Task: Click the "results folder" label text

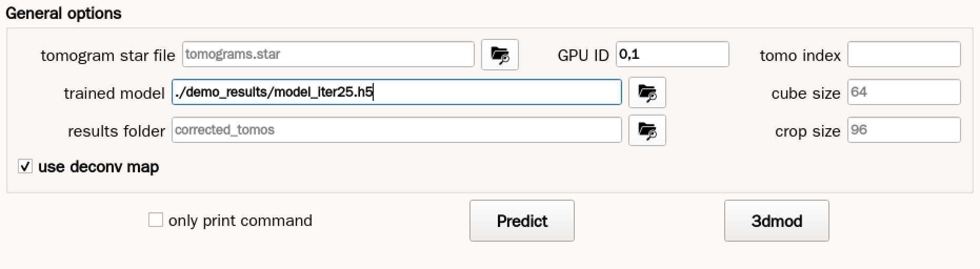Action: click(116, 131)
